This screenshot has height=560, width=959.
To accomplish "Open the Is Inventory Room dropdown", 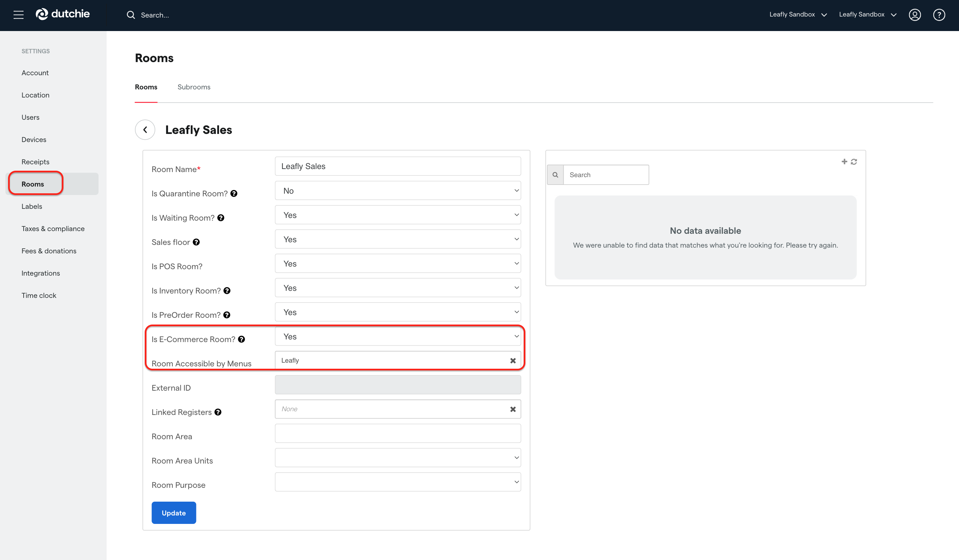I will [x=398, y=288].
